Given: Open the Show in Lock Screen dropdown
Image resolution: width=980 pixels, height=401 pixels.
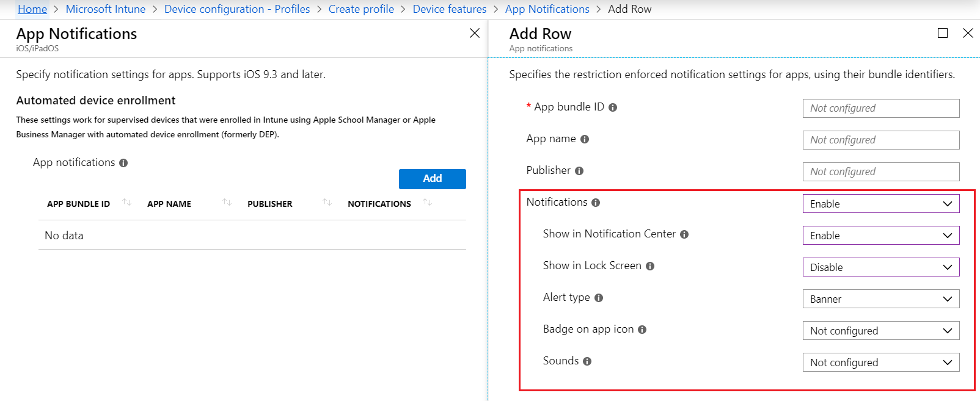Looking at the screenshot, I should (880, 267).
